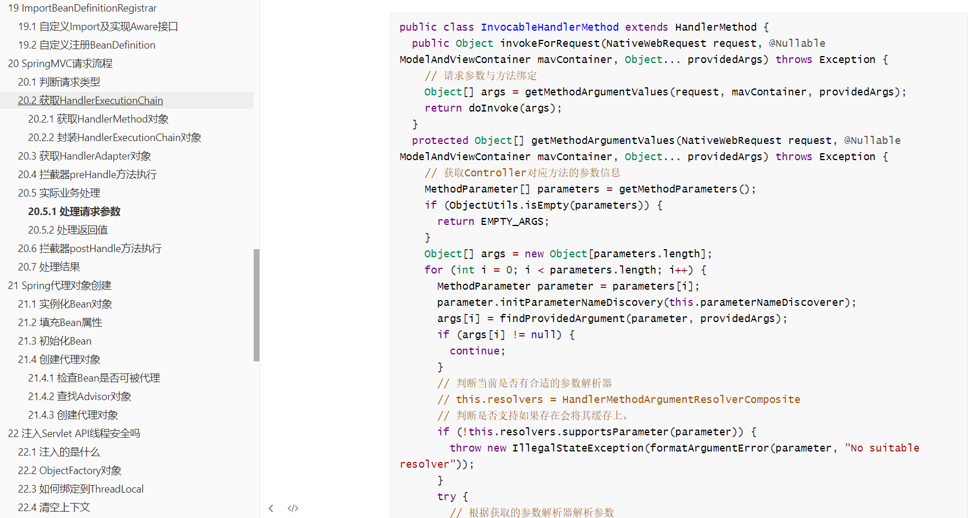Select 19 ImportBeanDefinitionRegistrar outline entry
The width and height of the screenshot is (980, 518).
(x=82, y=8)
